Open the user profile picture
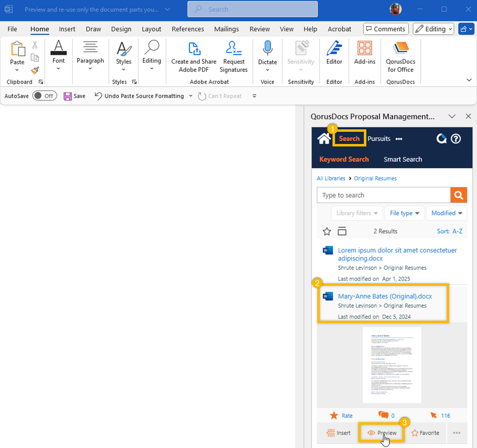Screen dimensions: 477x448 [x=395, y=9]
